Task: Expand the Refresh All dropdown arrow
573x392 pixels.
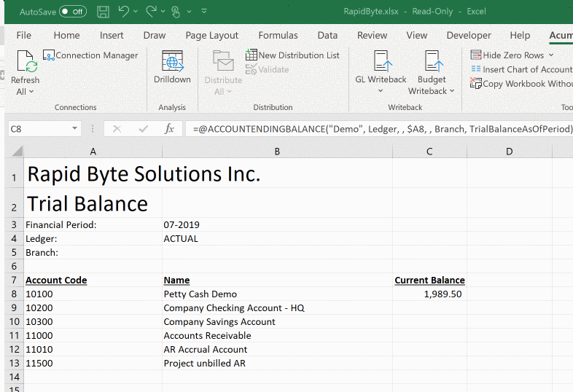Action: 31,91
